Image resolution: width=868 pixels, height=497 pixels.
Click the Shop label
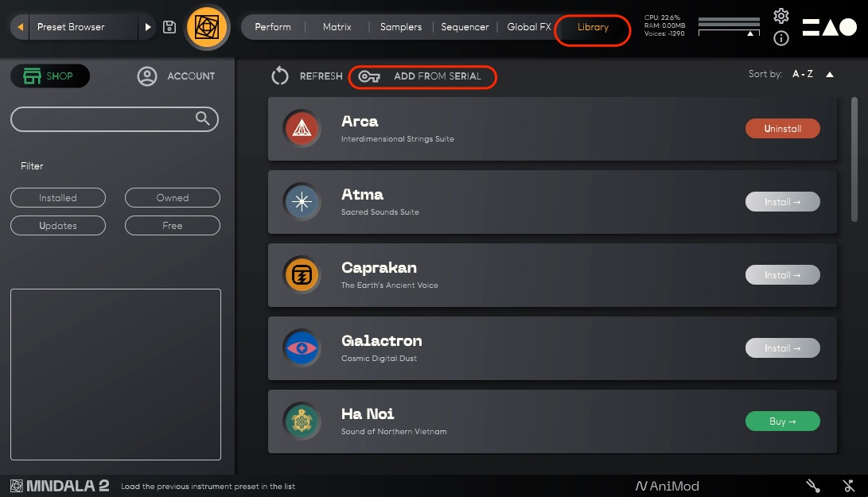pos(59,76)
